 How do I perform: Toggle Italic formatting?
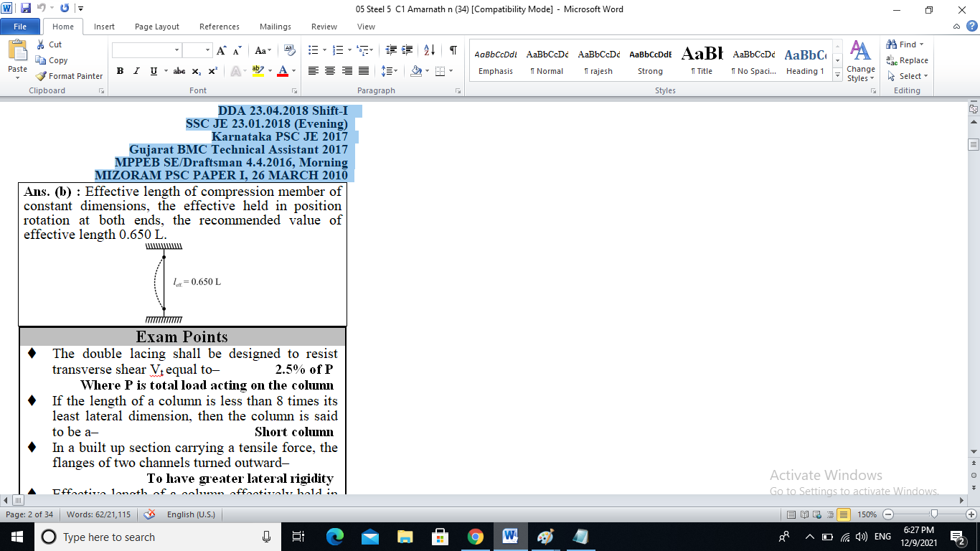(x=137, y=71)
